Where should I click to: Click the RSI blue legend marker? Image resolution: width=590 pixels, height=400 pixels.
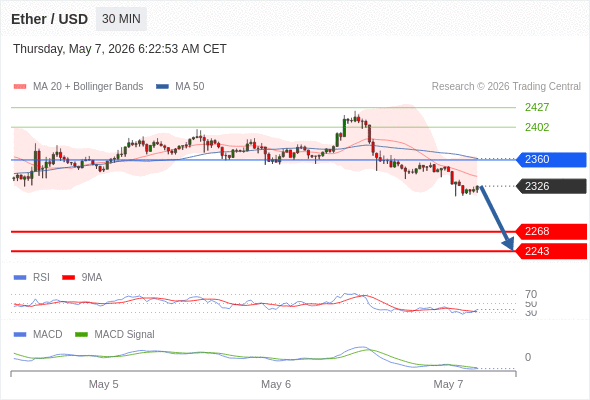tap(20, 278)
